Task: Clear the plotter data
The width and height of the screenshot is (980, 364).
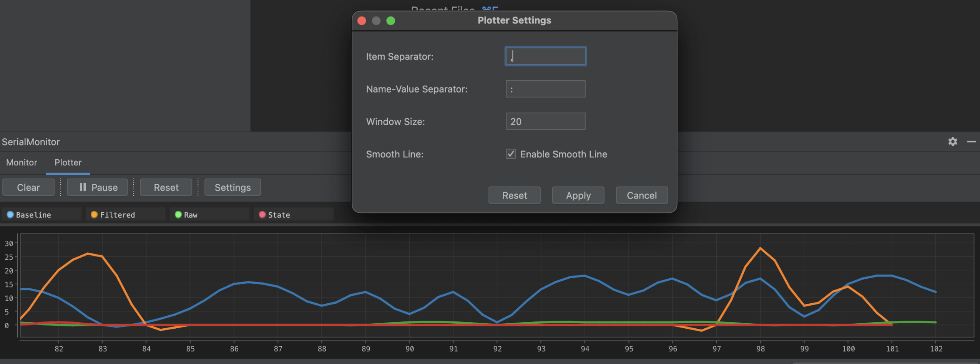Action: [x=28, y=187]
